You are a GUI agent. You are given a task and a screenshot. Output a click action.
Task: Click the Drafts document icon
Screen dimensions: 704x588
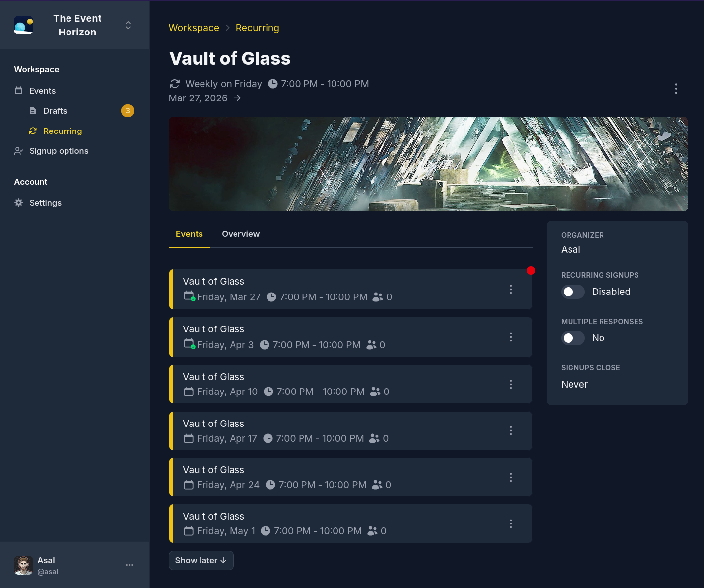click(33, 111)
